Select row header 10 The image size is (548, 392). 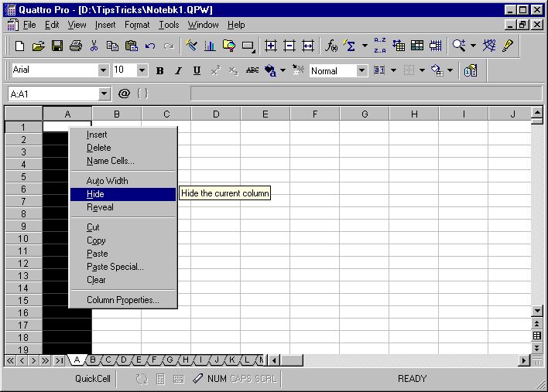tap(23, 239)
